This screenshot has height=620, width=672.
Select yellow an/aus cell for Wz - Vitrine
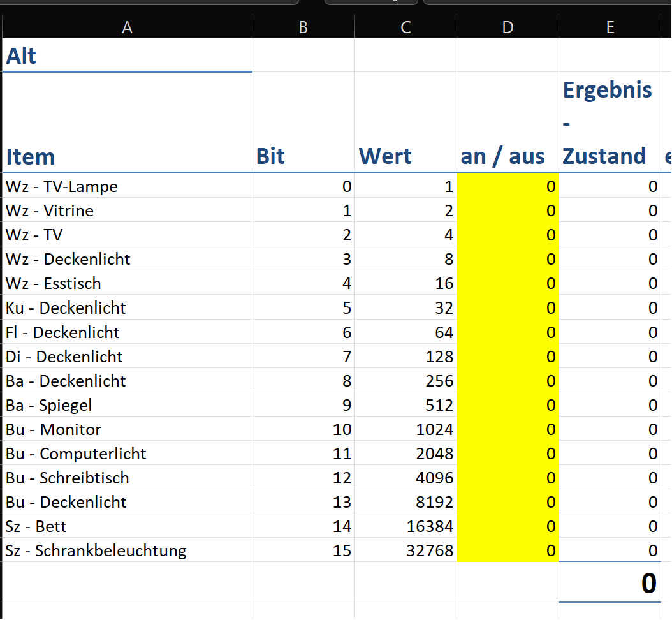508,210
